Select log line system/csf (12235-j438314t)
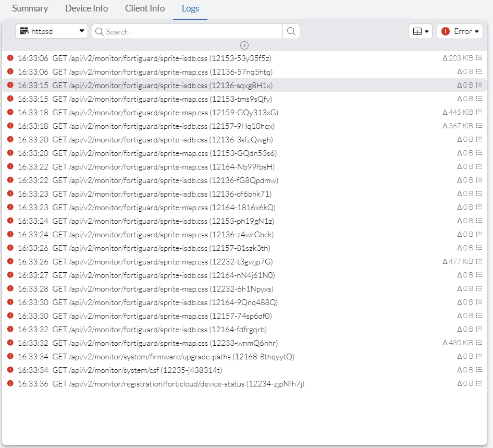Image resolution: width=493 pixels, height=448 pixels. click(244, 370)
